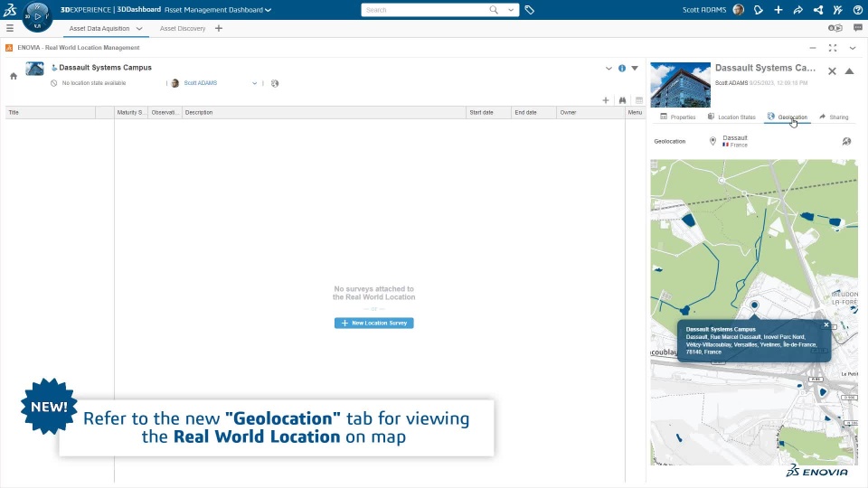868x488 pixels.
Task: Open the Sharing tab
Action: pyautogui.click(x=834, y=117)
